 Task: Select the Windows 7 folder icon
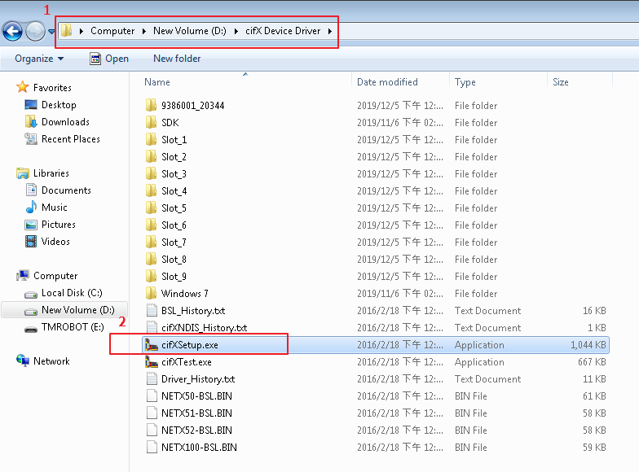[151, 293]
